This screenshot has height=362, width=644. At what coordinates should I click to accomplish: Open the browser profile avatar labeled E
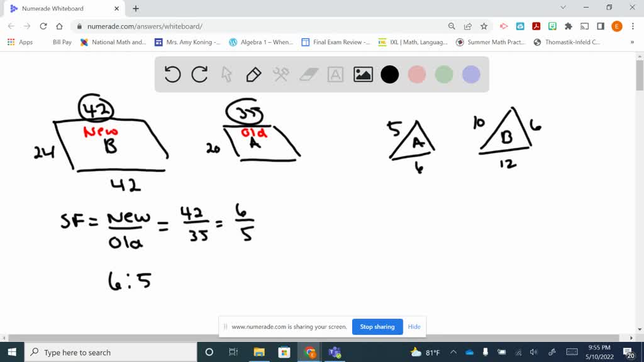616,26
